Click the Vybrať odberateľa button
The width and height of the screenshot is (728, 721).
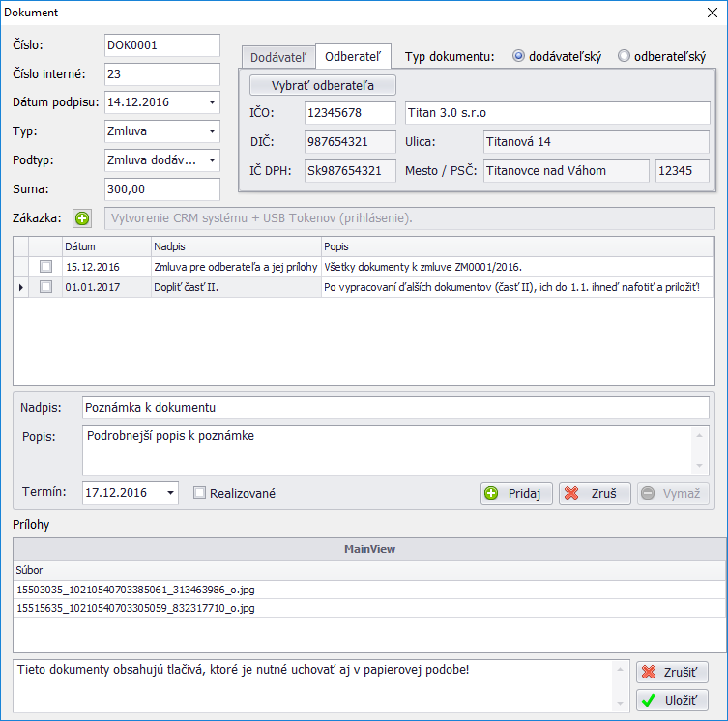point(323,85)
